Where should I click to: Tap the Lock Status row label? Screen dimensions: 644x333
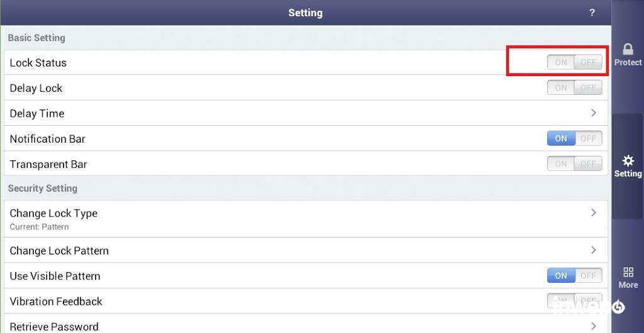(x=38, y=63)
